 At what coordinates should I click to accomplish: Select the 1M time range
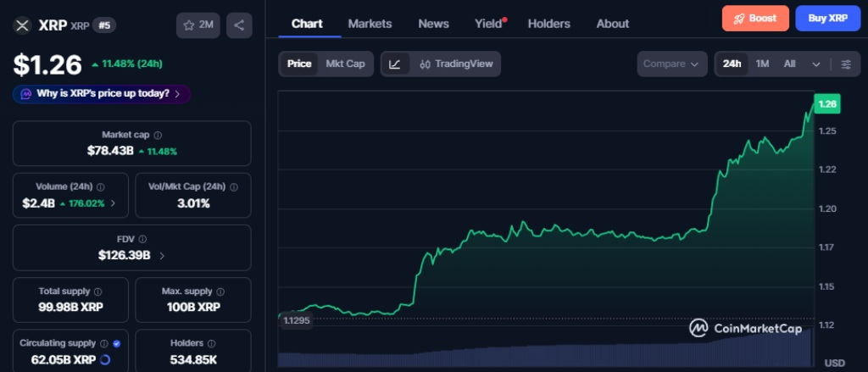762,64
